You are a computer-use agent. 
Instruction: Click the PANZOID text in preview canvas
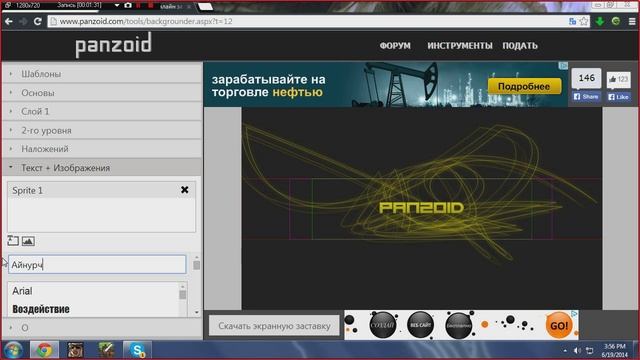(x=421, y=208)
